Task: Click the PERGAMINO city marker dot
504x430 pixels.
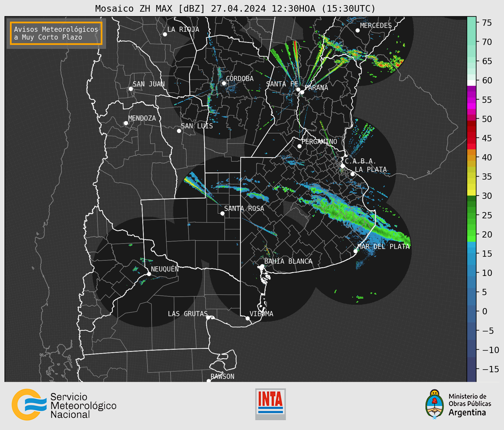Action: 299,146
